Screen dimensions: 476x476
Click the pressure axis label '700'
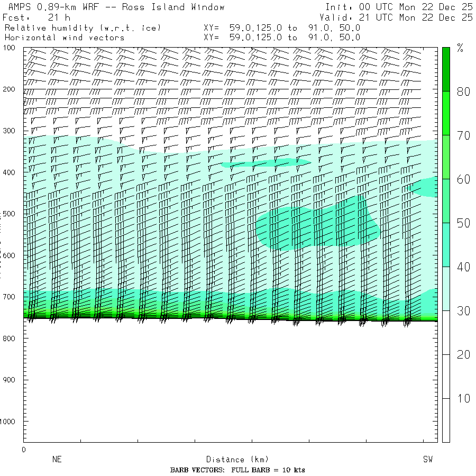(x=9, y=297)
